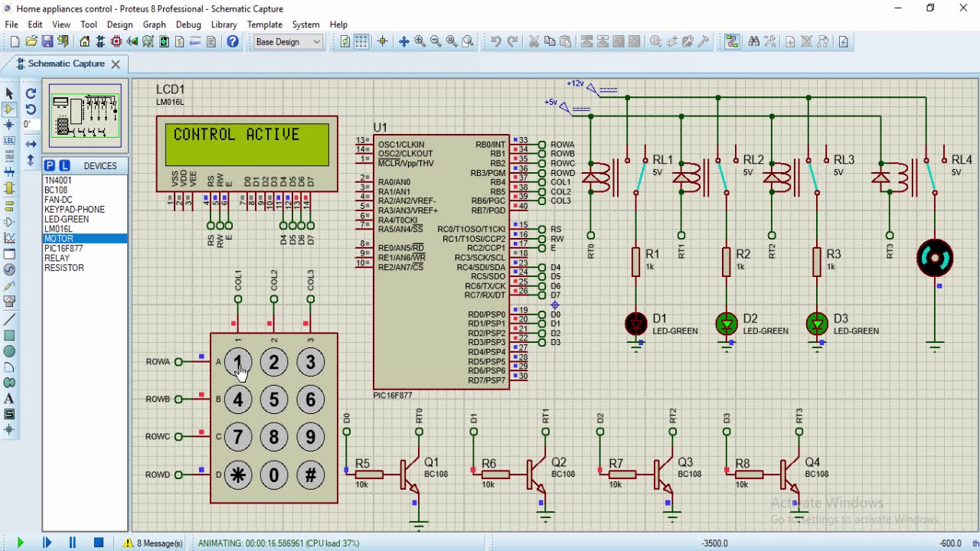The height and width of the screenshot is (551, 980).
Task: Click the keypad star key
Action: point(238,474)
